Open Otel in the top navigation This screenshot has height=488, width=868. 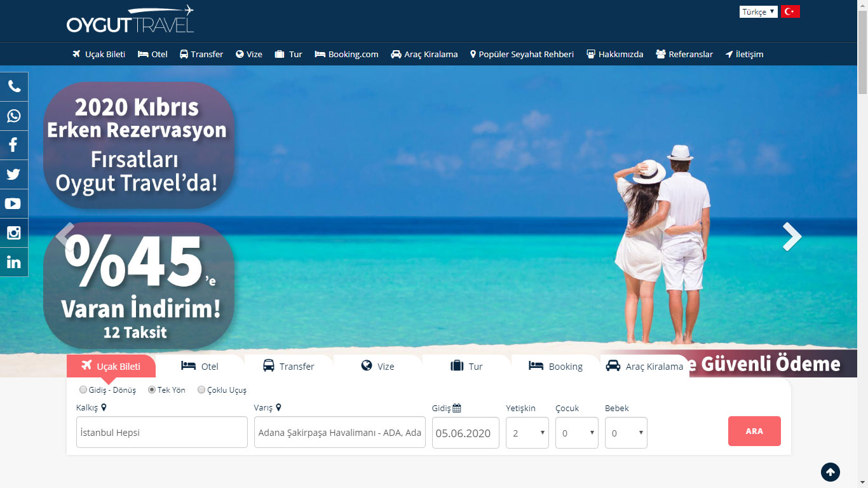tap(153, 54)
